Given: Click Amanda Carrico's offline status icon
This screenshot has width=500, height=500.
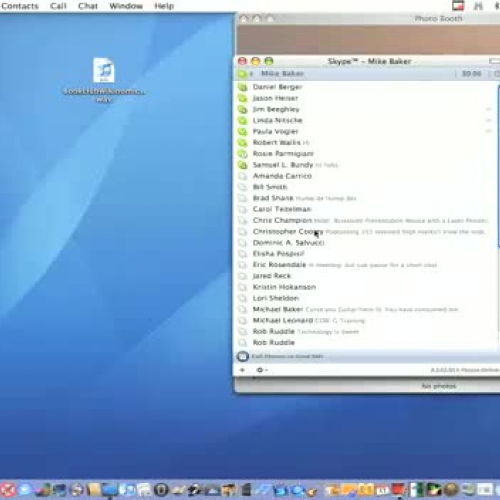Looking at the screenshot, I should click(243, 176).
